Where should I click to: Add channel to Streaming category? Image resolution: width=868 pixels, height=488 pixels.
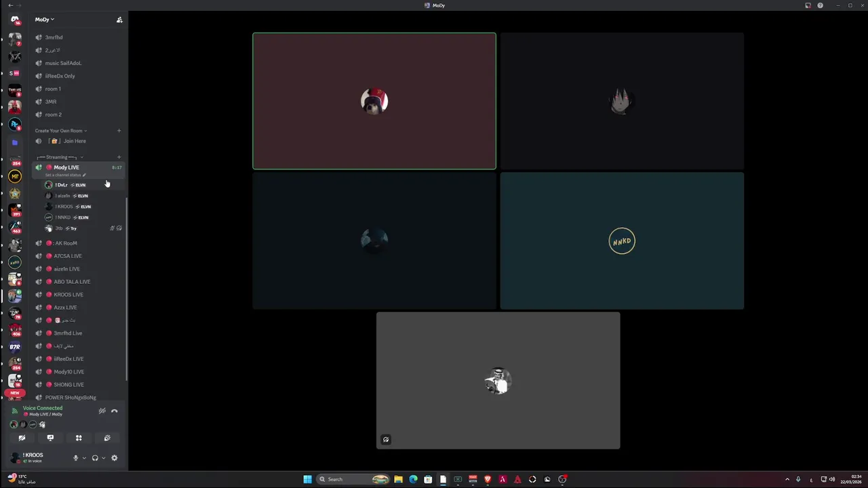119,157
